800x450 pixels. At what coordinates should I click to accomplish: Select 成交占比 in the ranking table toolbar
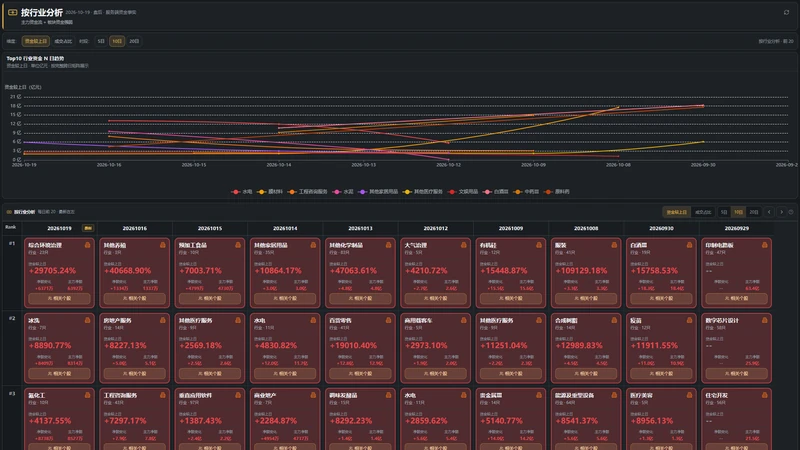point(703,212)
